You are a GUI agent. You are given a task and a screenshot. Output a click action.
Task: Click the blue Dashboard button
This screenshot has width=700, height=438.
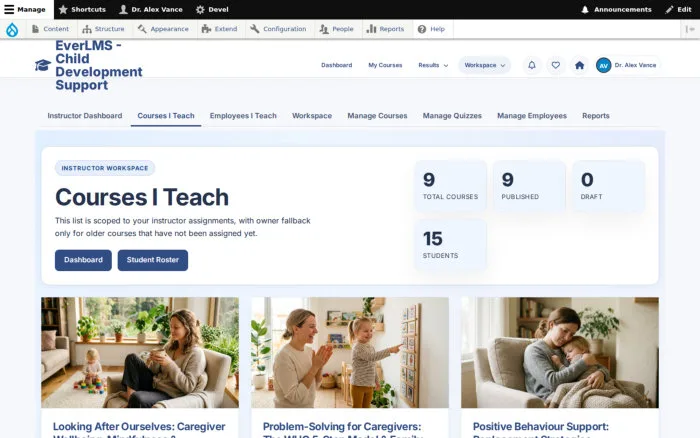pyautogui.click(x=83, y=260)
